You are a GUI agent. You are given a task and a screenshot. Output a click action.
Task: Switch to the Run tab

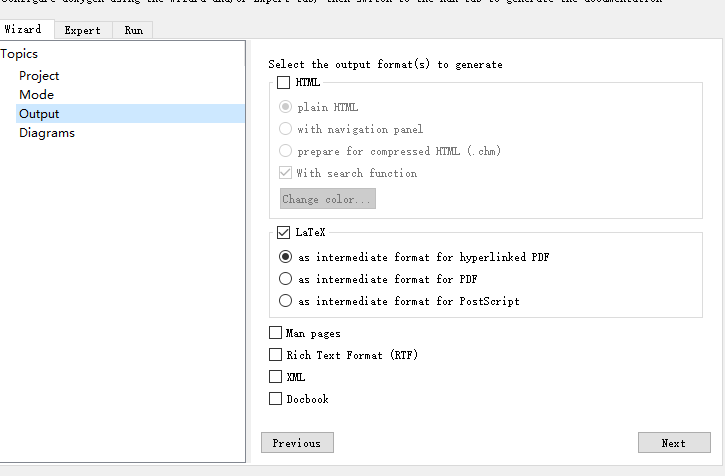coord(133,30)
